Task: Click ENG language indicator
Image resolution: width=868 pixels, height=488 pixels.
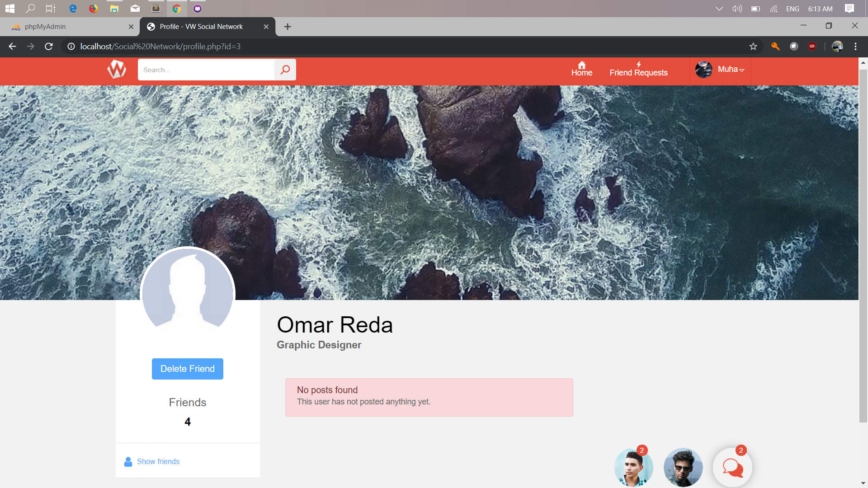Action: [x=793, y=9]
